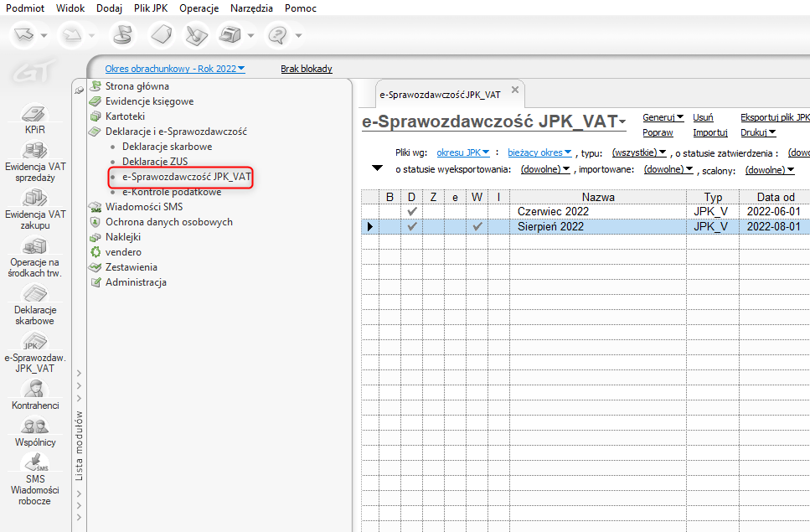Select Administracja tree item
810x532 pixels.
(x=136, y=282)
